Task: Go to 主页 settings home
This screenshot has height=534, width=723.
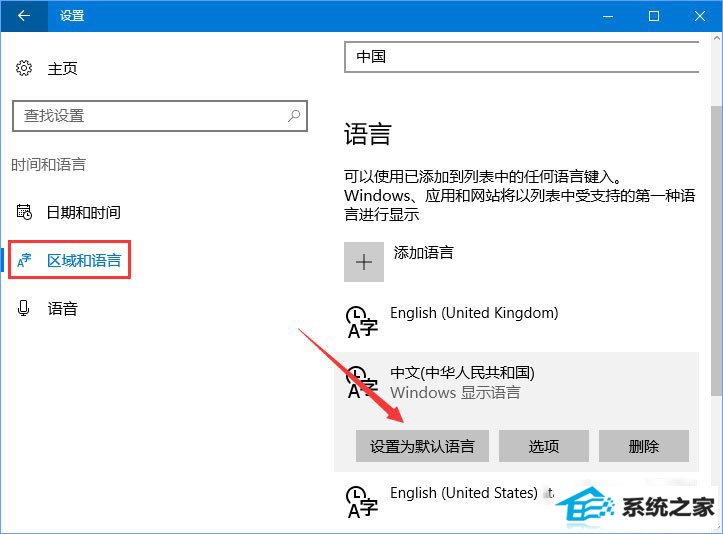Action: [x=62, y=69]
